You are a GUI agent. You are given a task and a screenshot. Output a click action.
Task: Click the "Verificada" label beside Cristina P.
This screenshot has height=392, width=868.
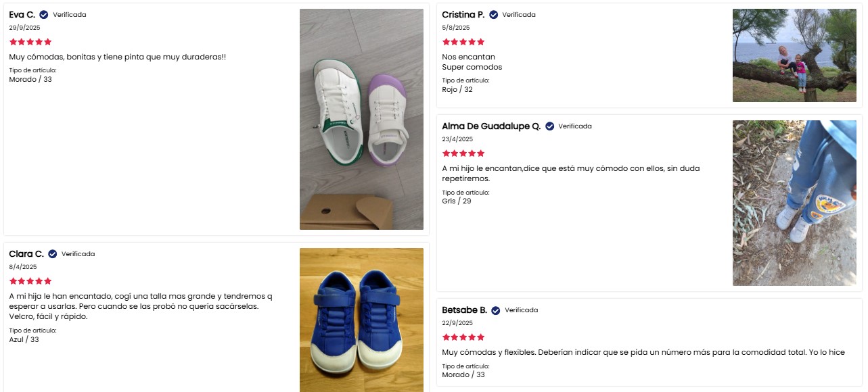click(x=518, y=14)
